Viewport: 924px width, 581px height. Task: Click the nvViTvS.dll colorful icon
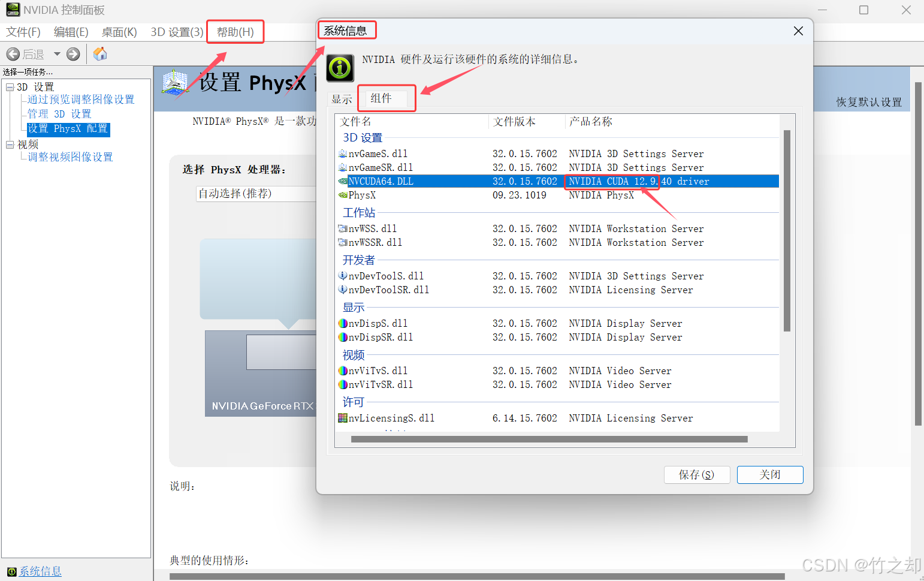coord(343,371)
